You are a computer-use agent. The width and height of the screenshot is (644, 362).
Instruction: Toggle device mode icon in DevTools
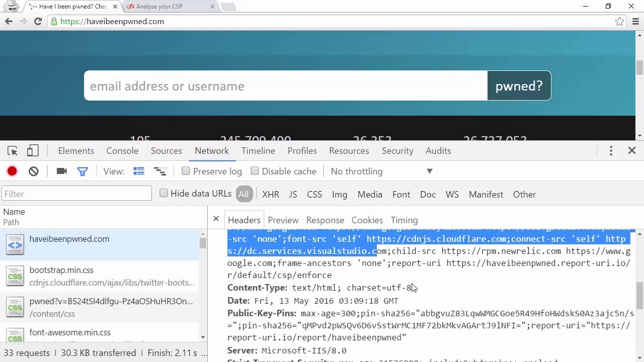coord(33,151)
